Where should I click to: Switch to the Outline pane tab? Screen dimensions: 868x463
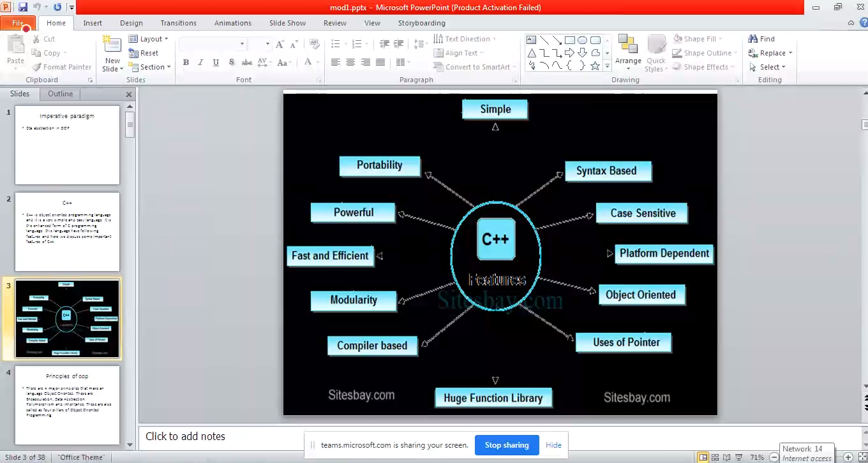(x=61, y=94)
